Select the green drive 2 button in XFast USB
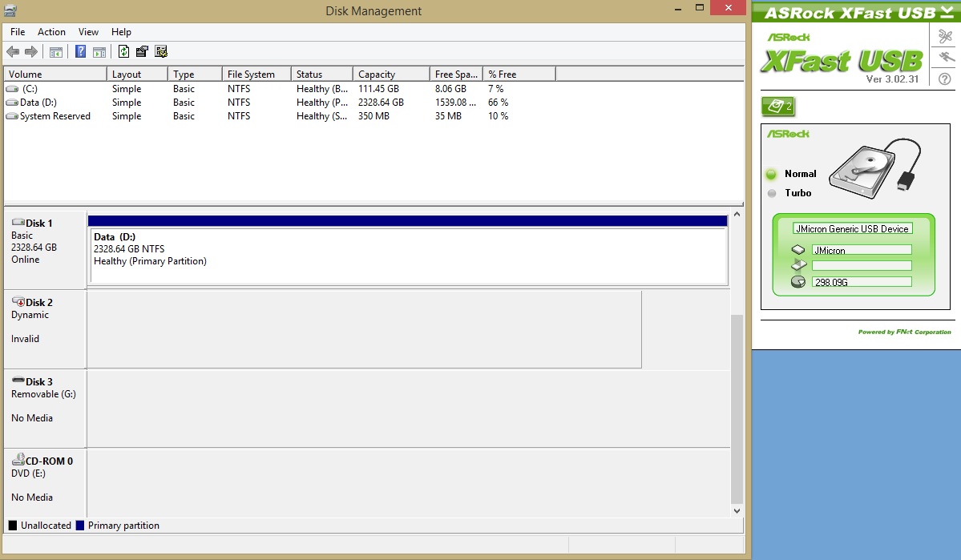 [x=777, y=107]
